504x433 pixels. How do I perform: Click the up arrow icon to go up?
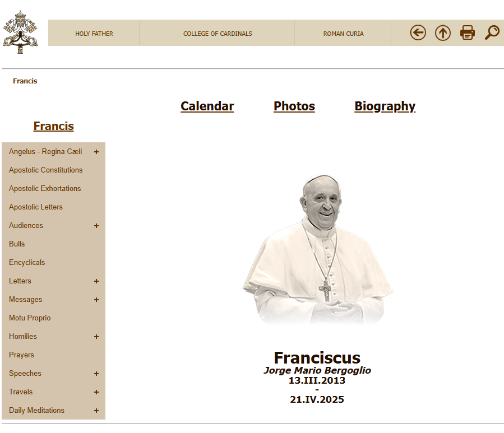tap(442, 32)
